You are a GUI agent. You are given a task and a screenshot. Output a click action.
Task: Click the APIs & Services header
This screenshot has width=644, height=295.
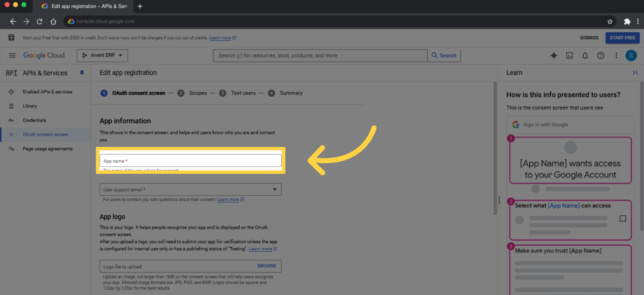click(45, 73)
